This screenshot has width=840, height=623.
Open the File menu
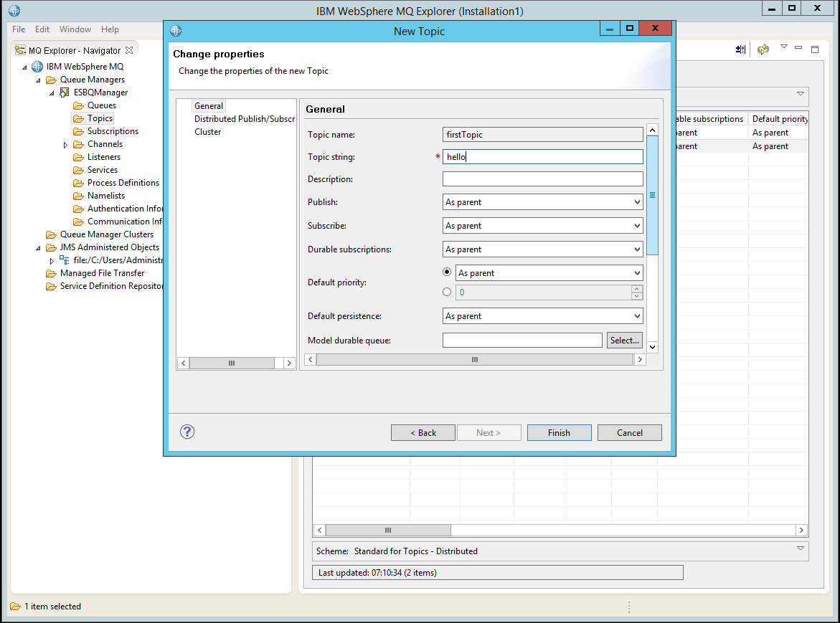(18, 29)
